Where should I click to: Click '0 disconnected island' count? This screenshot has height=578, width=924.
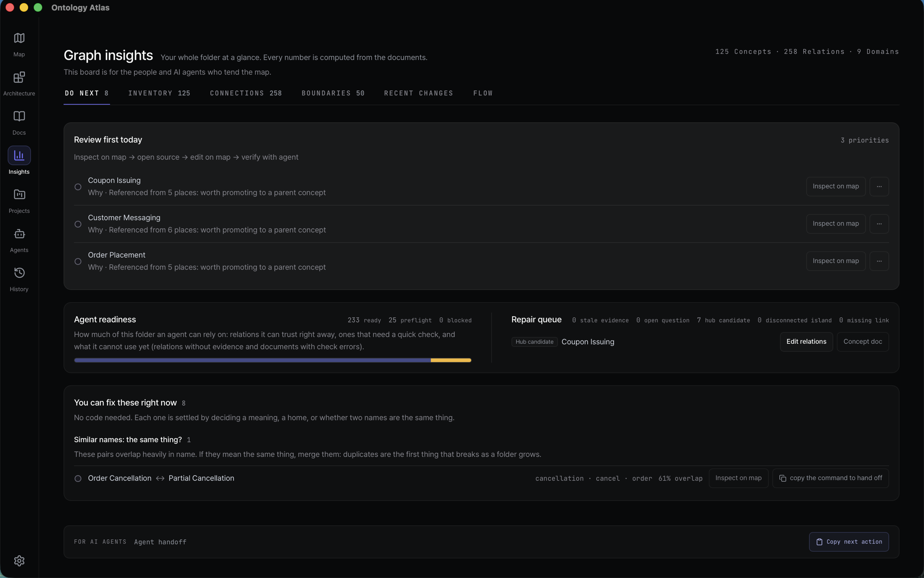(x=794, y=320)
